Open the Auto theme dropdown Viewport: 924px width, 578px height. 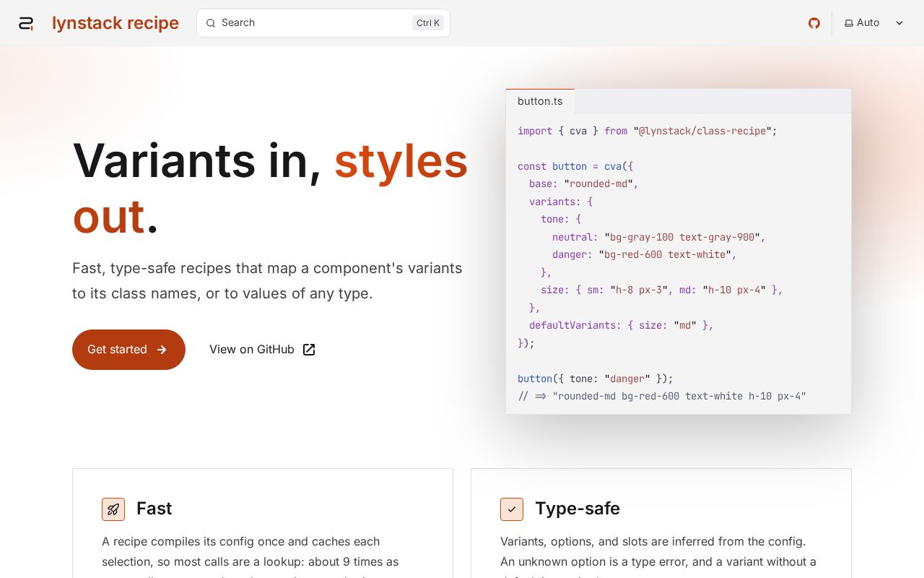pos(874,23)
